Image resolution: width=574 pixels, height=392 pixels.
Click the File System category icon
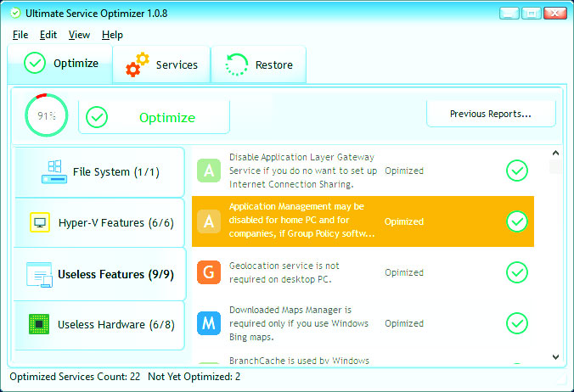click(53, 172)
